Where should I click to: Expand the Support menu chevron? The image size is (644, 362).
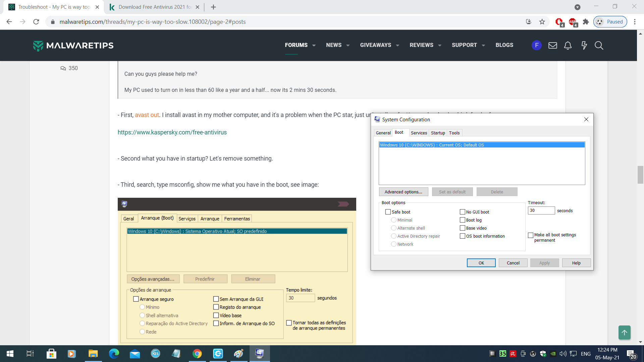pos(483,45)
